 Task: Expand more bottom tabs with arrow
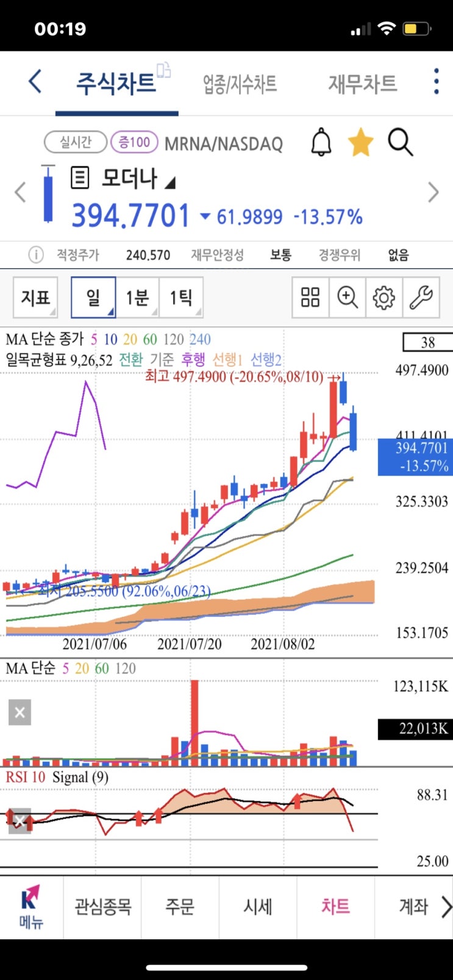[446, 907]
